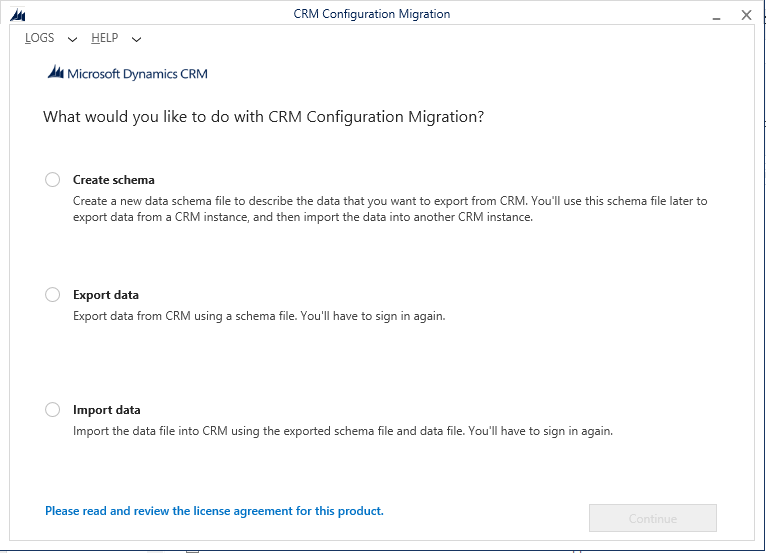
Task: Open the license agreement link
Action: 214,511
